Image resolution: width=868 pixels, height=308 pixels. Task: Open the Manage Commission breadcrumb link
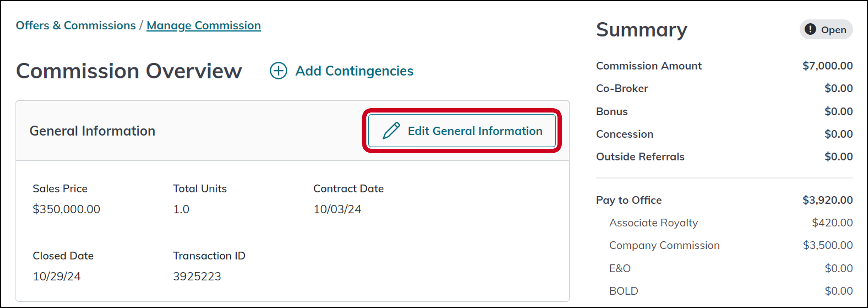pyautogui.click(x=203, y=25)
